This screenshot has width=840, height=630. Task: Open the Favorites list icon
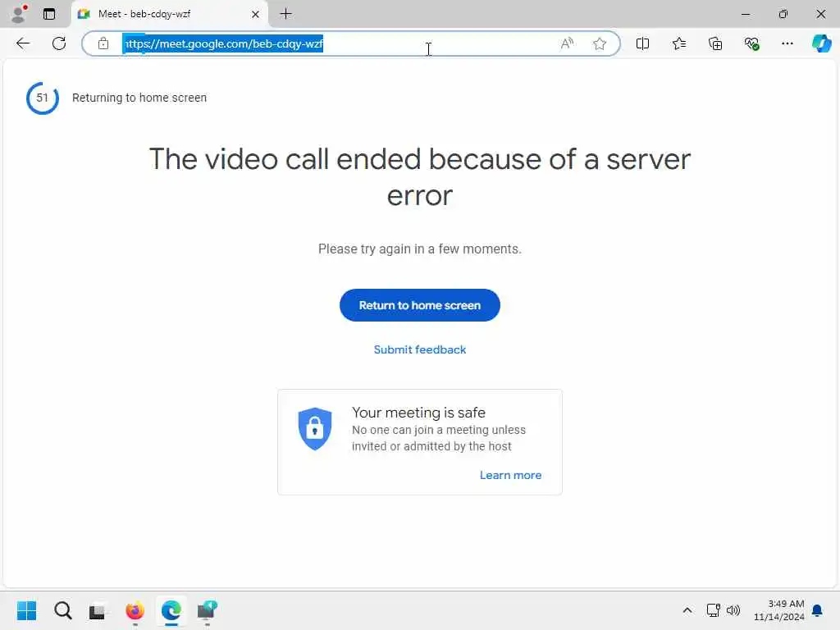point(678,43)
